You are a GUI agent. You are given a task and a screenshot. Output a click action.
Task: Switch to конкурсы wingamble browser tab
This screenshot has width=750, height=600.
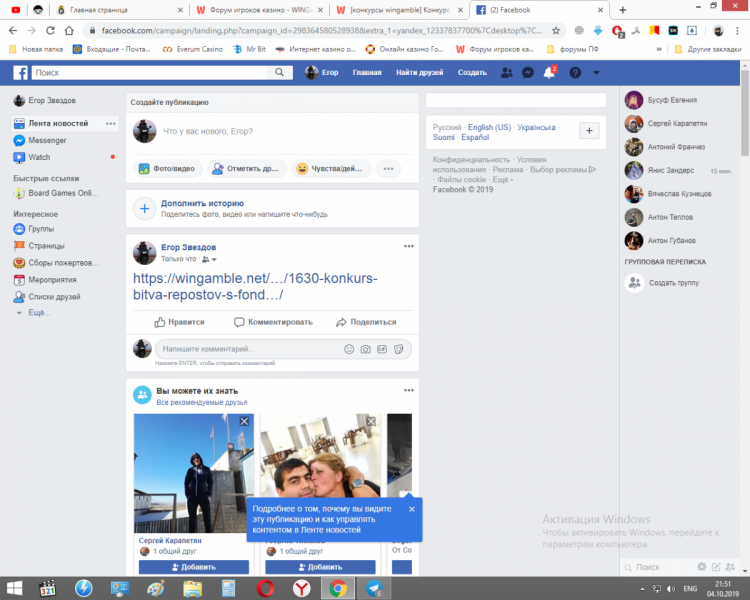tap(398, 10)
